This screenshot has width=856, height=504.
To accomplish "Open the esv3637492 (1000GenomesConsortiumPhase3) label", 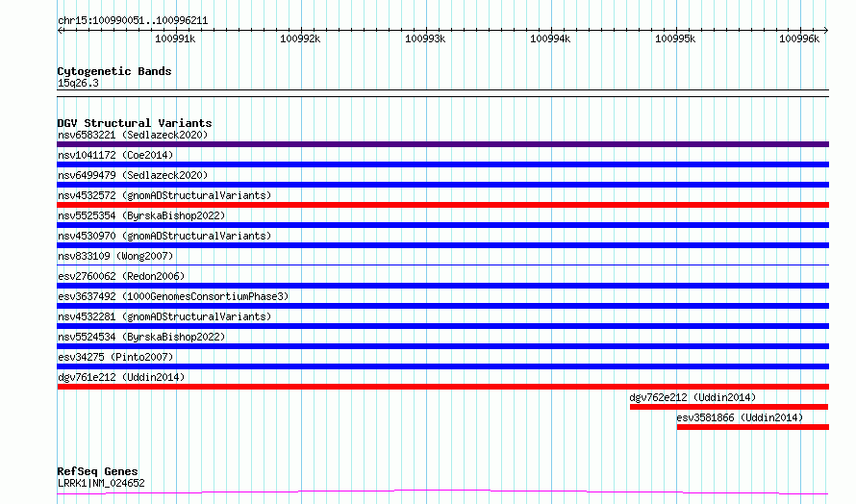I will [x=173, y=296].
